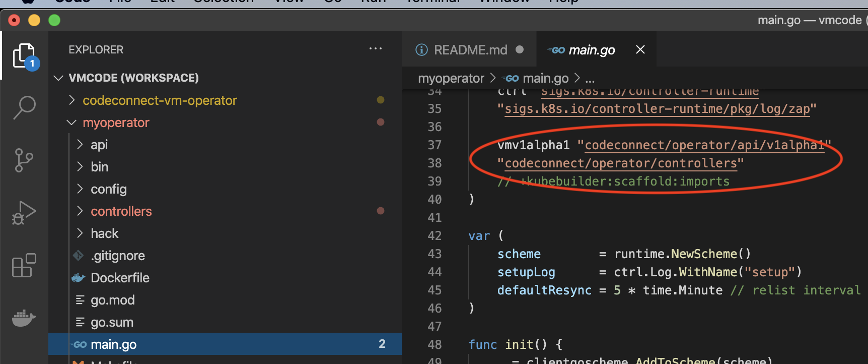
Task: Expand the codeconnect-vm-operator folder
Action: (x=72, y=100)
